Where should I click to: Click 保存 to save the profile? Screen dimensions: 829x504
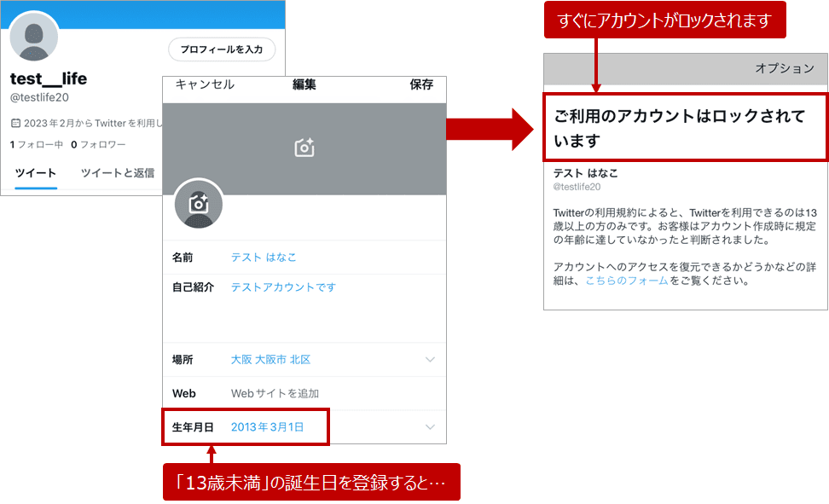coord(421,84)
